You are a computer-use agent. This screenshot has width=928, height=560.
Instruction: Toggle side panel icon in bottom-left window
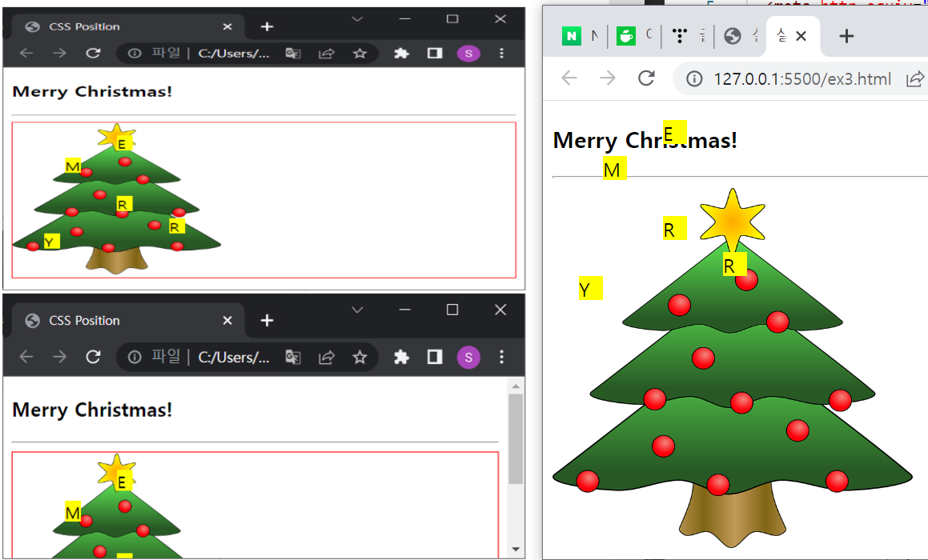pos(435,357)
